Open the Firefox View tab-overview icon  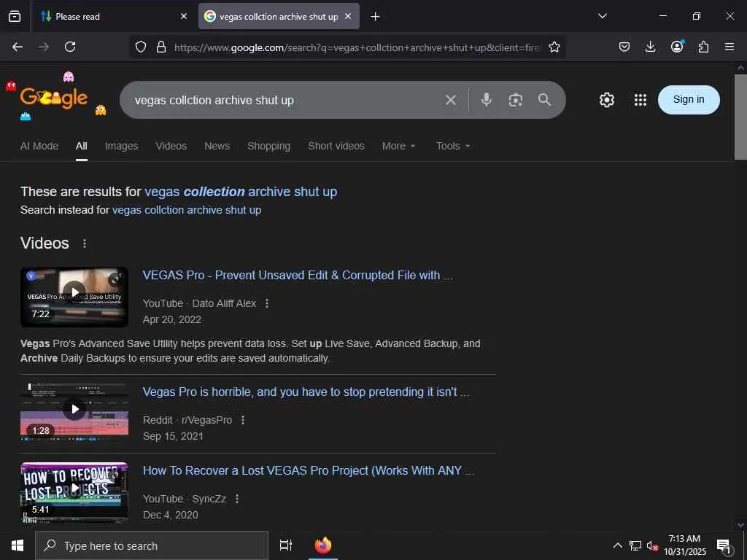click(x=15, y=17)
